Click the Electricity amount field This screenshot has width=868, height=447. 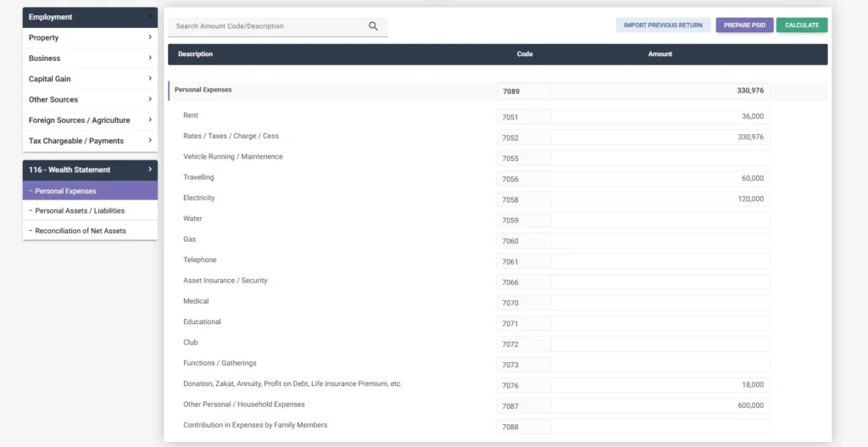[x=660, y=198]
